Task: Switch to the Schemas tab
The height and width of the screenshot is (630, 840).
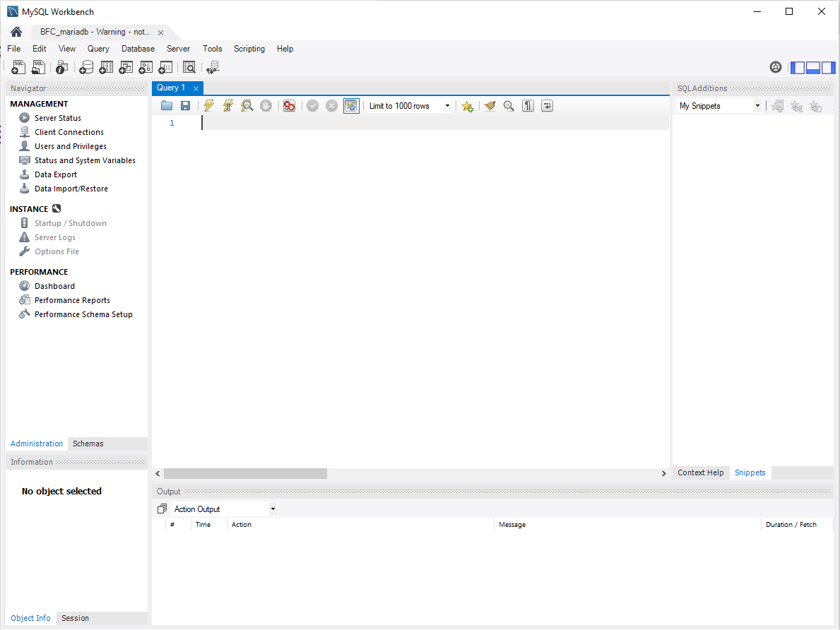Action: [88, 444]
